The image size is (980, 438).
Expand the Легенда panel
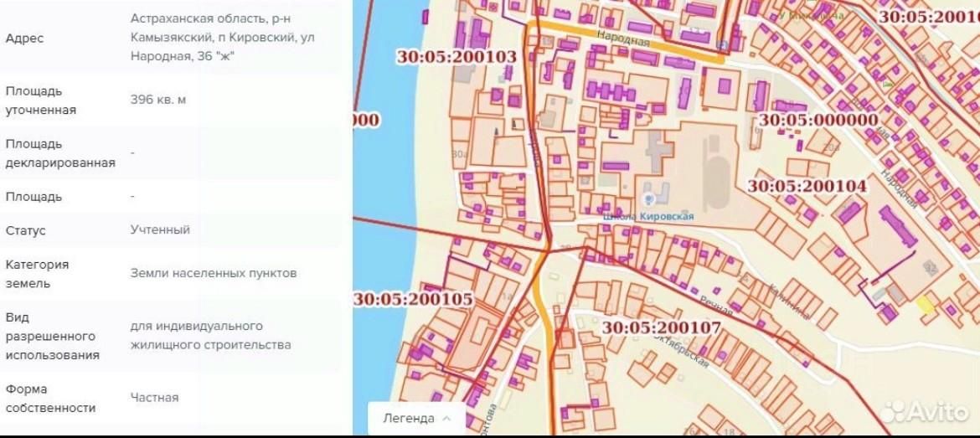pyautogui.click(x=416, y=419)
